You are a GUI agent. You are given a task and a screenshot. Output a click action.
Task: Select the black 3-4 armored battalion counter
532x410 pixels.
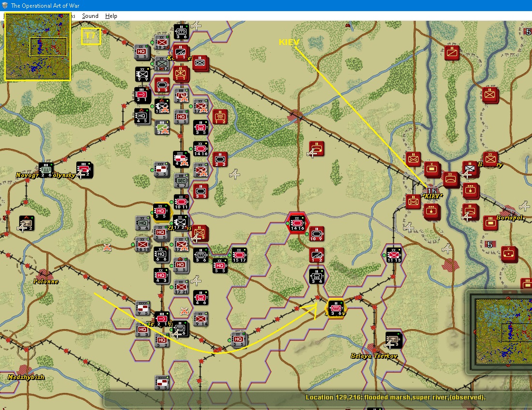pyautogui.click(x=317, y=276)
